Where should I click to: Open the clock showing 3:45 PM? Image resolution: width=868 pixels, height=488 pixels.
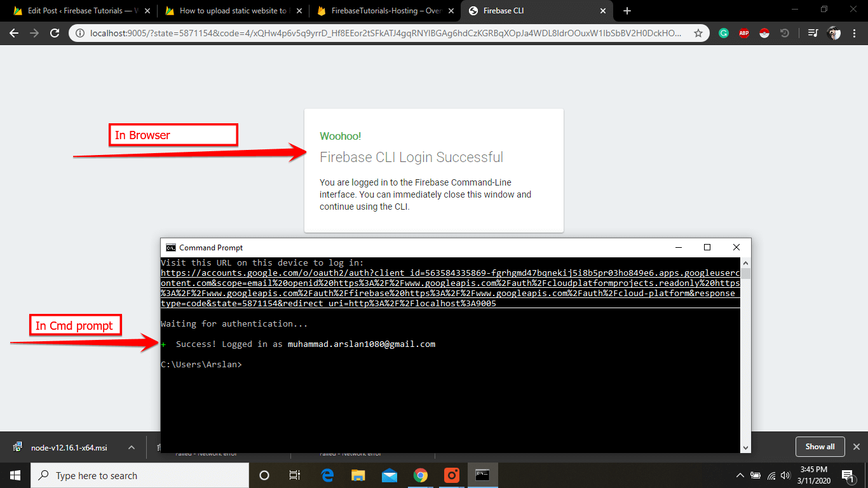click(815, 475)
